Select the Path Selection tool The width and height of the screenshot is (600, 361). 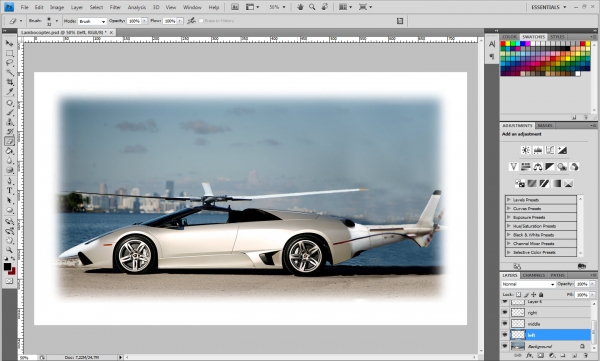[x=9, y=200]
